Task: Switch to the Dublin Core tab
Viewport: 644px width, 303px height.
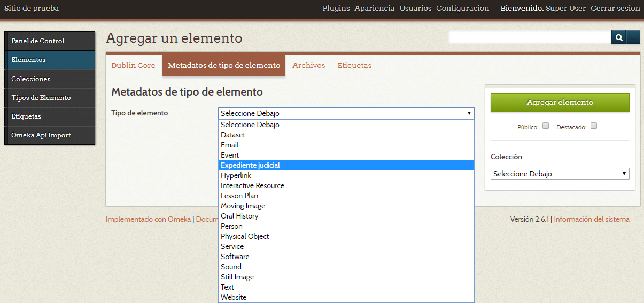Action: coord(133,66)
